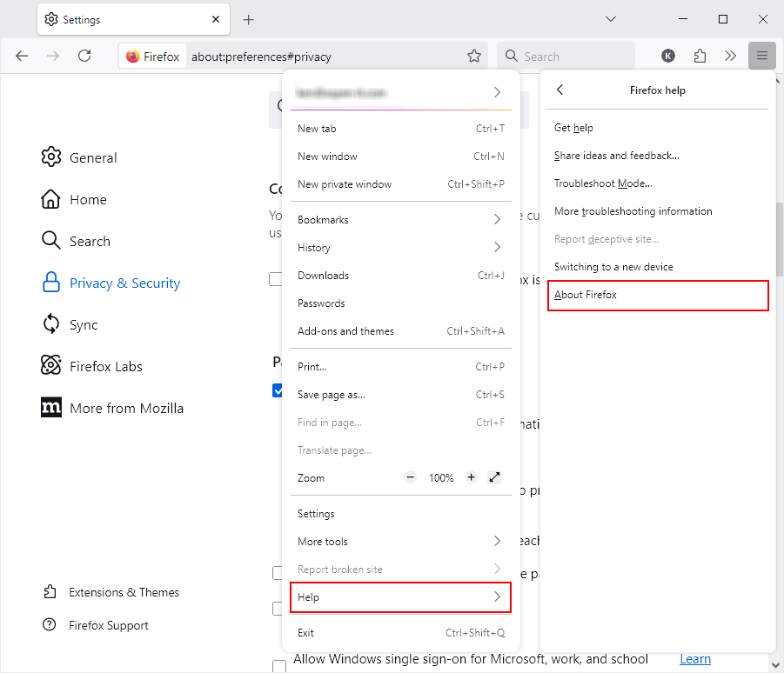
Task: Zoom in with the plus button
Action: pos(471,477)
